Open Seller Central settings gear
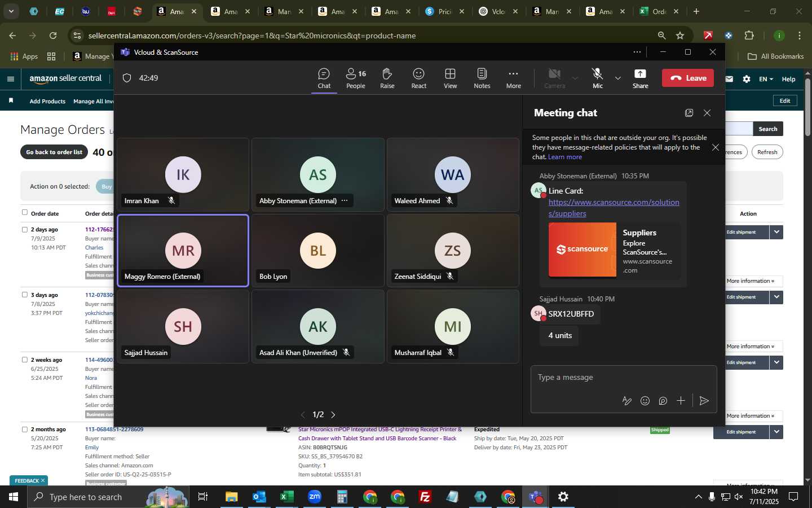The width and height of the screenshot is (812, 508). click(x=747, y=79)
